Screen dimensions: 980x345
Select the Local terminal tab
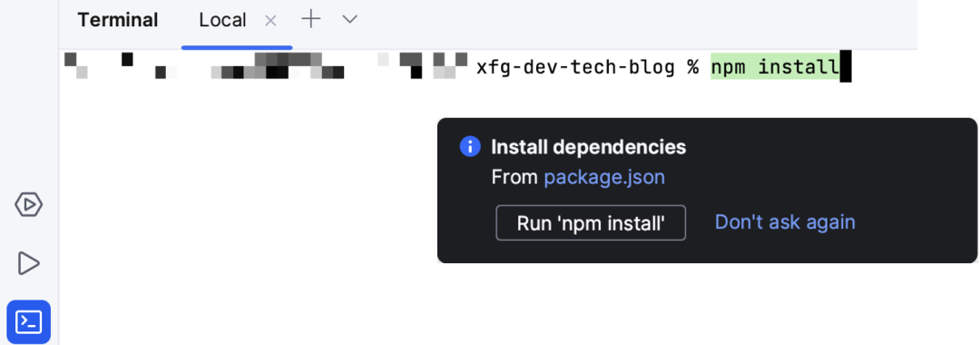tap(222, 20)
